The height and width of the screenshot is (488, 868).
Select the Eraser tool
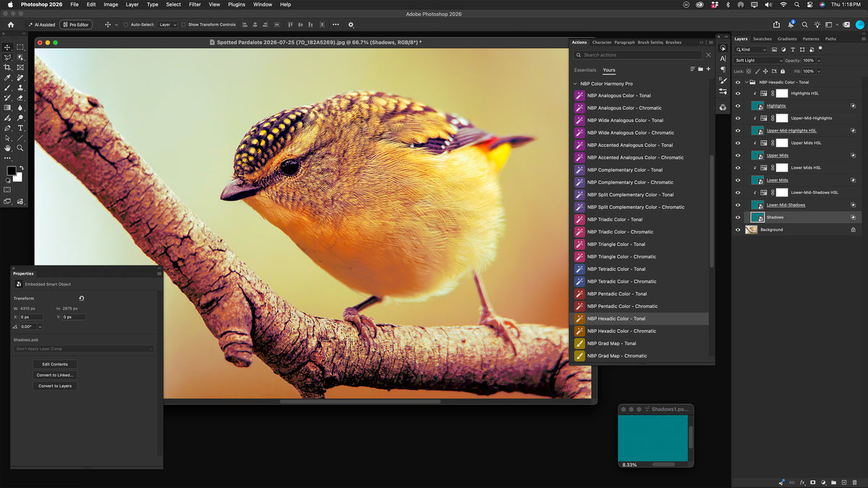click(20, 98)
